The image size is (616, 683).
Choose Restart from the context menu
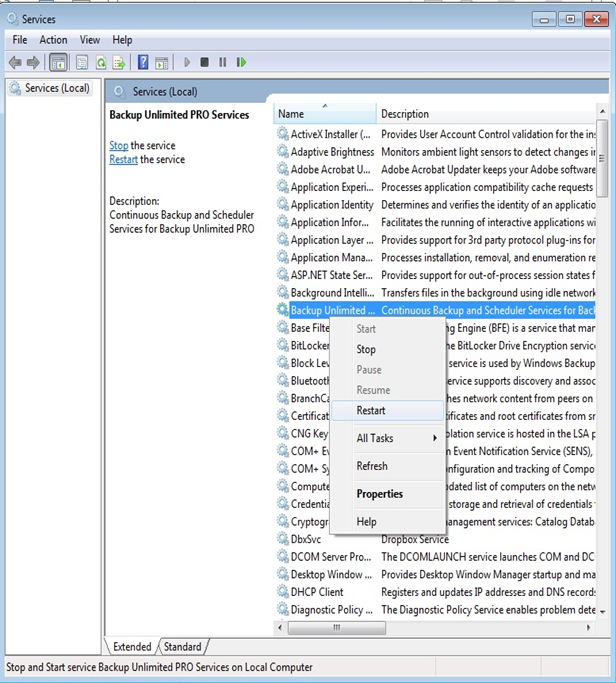371,410
